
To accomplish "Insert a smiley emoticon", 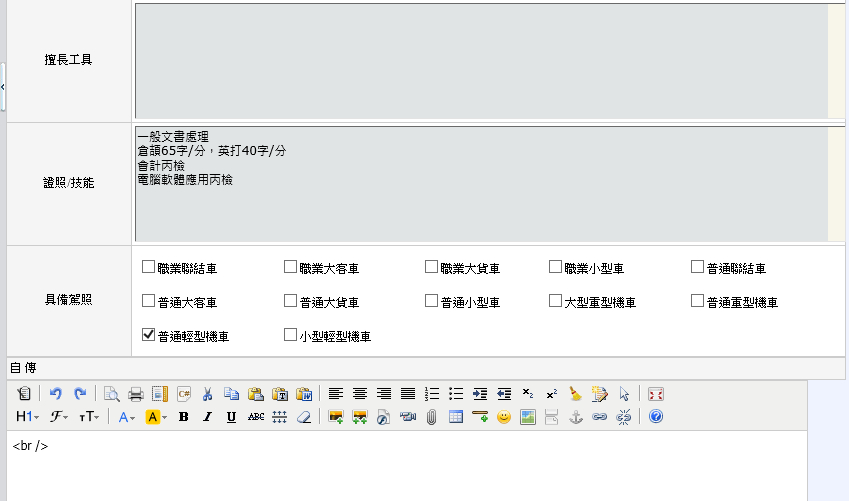I will pyautogui.click(x=504, y=417).
